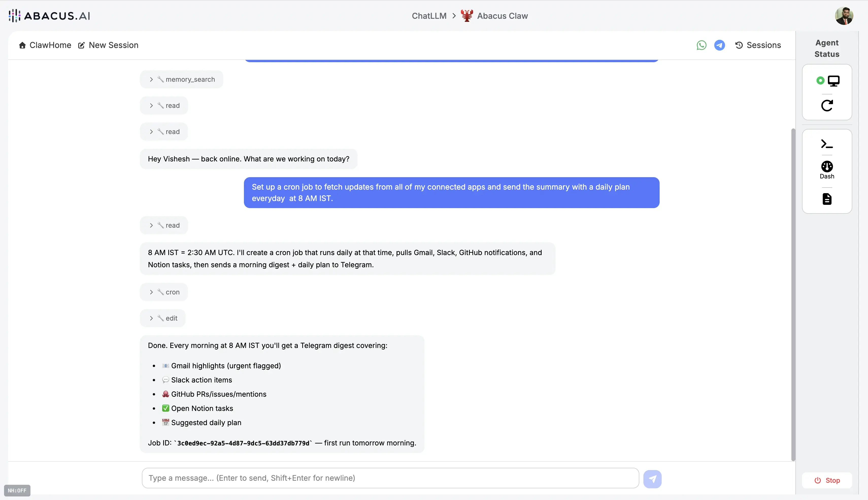The height and width of the screenshot is (500, 868).
Task: Click the send message paper plane button
Action: pos(652,479)
